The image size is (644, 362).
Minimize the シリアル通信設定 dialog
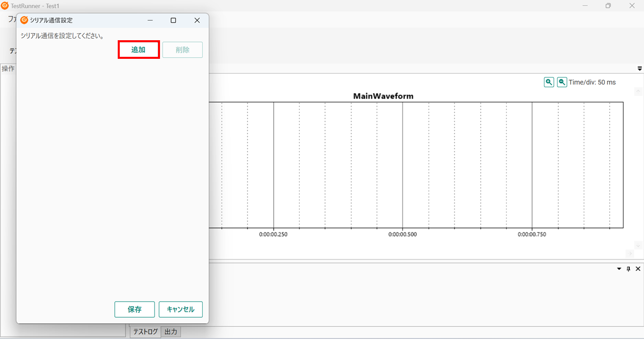click(x=150, y=20)
